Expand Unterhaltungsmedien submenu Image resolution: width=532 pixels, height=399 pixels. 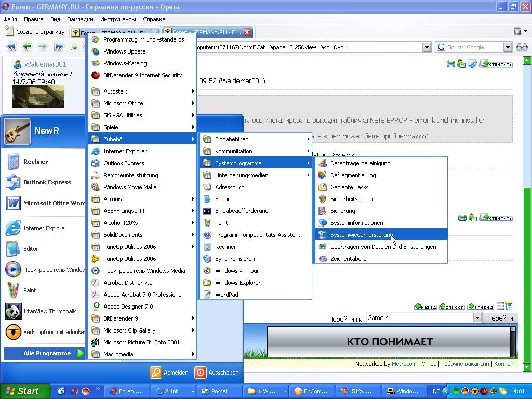pyautogui.click(x=256, y=175)
